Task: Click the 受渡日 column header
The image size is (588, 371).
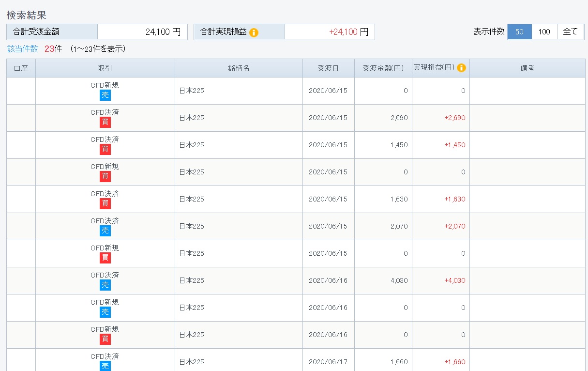Action: click(328, 68)
